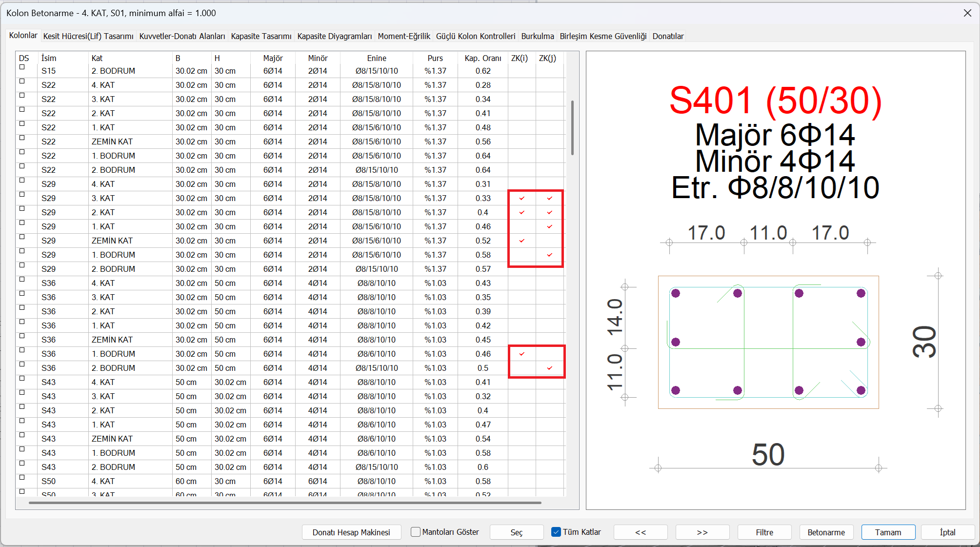Go to previous column with << button
Screen dimensions: 980x547
click(640, 532)
